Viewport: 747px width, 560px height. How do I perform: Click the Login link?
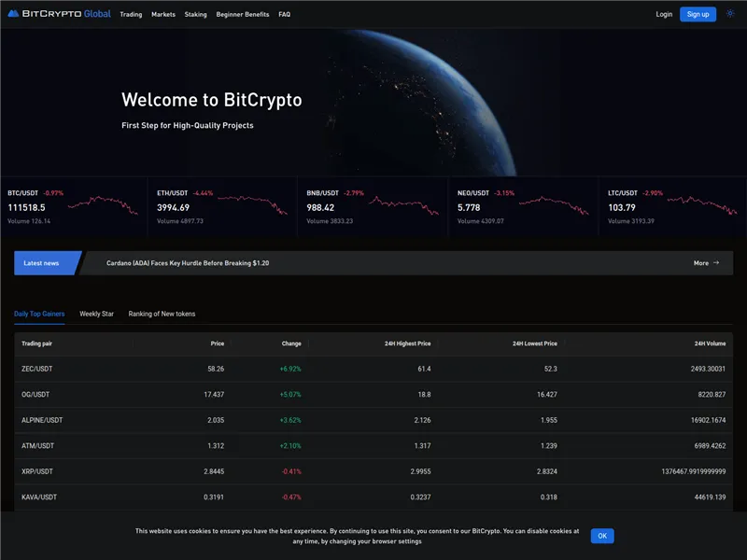tap(663, 14)
